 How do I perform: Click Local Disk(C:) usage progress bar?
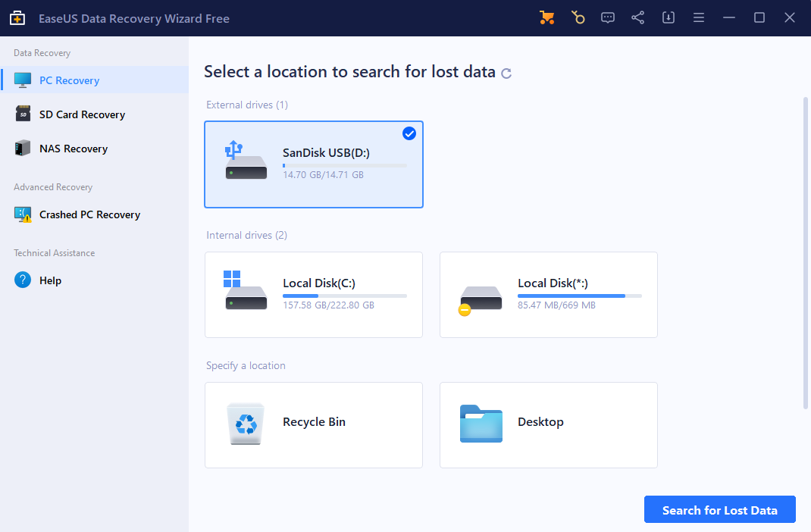click(x=344, y=296)
